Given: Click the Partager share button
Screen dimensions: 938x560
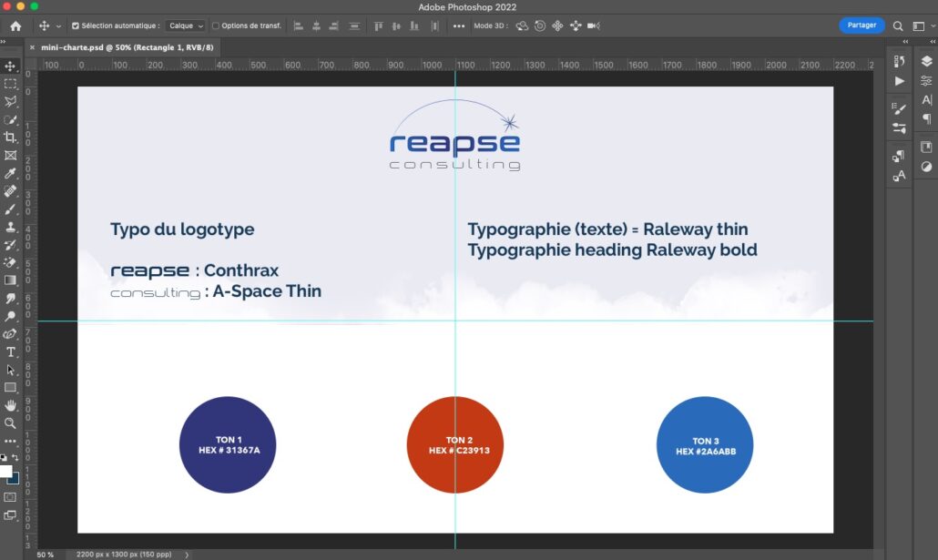Looking at the screenshot, I should (x=862, y=25).
